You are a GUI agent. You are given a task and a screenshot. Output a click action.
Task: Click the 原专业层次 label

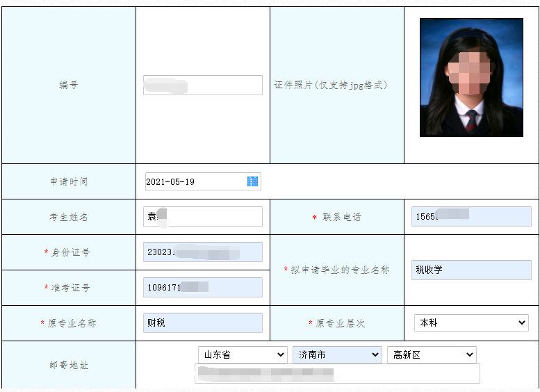(340, 323)
